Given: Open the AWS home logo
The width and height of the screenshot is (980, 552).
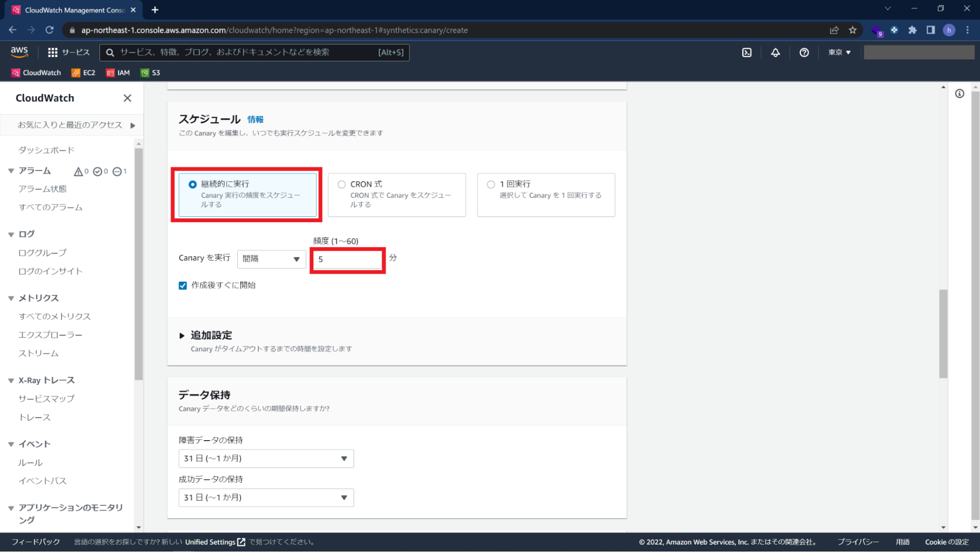Looking at the screenshot, I should click(19, 52).
